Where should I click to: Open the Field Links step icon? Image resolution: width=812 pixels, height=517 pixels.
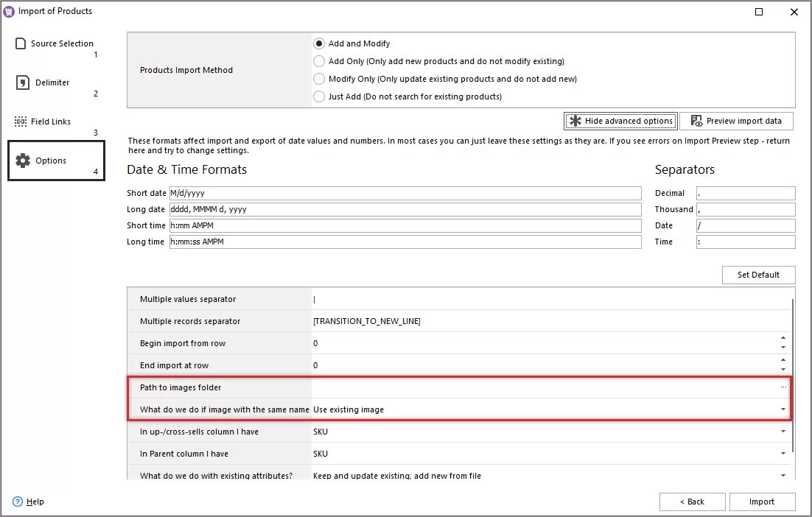coord(20,121)
